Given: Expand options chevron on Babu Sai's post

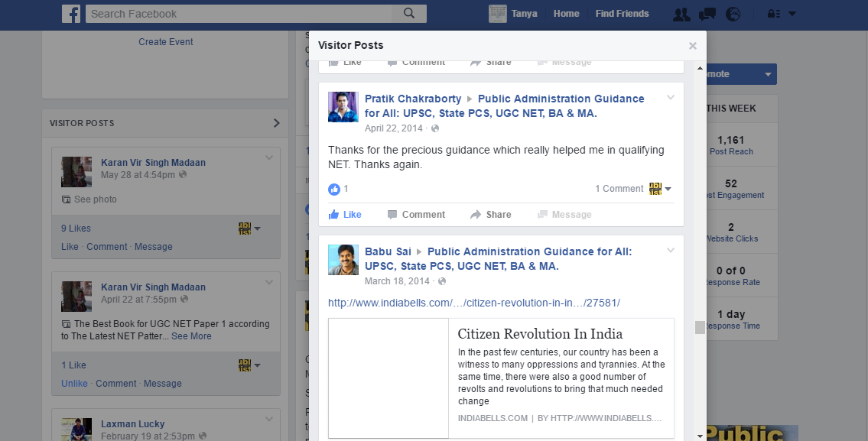Looking at the screenshot, I should click(671, 250).
